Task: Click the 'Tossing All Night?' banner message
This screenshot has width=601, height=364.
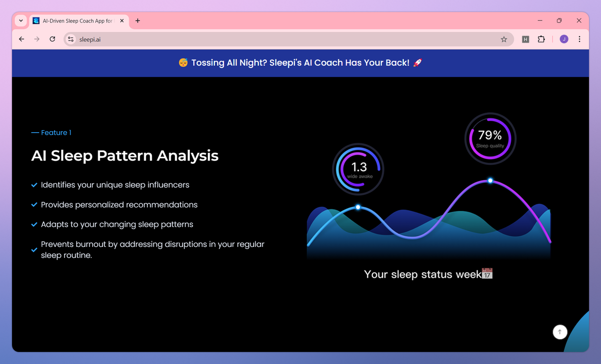Action: [300, 63]
